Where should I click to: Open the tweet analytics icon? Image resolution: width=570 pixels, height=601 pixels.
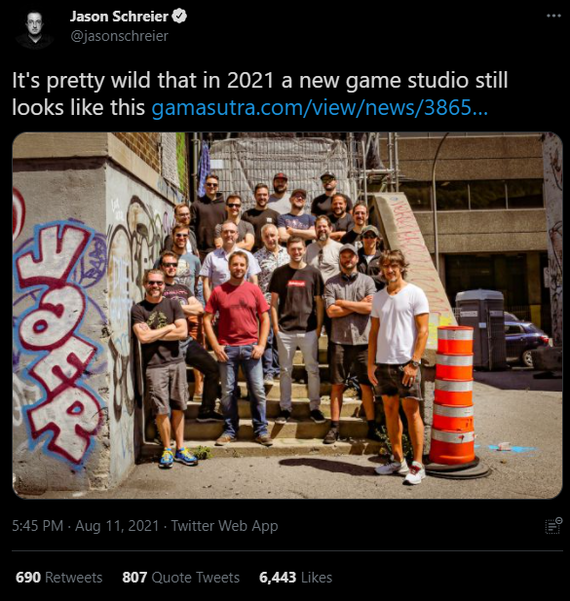click(553, 525)
